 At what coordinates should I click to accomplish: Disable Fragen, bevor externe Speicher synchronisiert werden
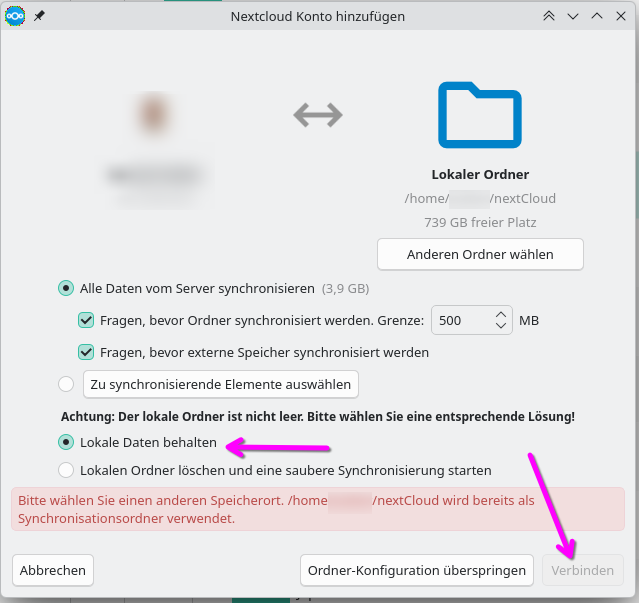[86, 352]
